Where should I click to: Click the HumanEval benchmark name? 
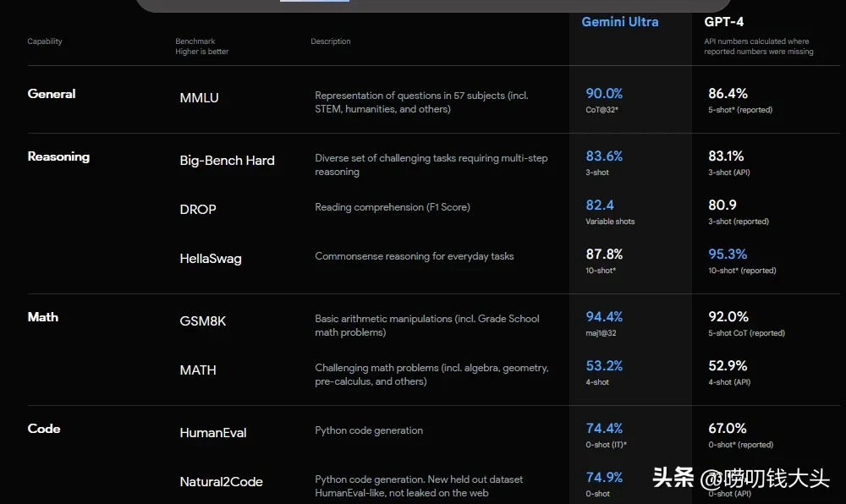(x=213, y=433)
